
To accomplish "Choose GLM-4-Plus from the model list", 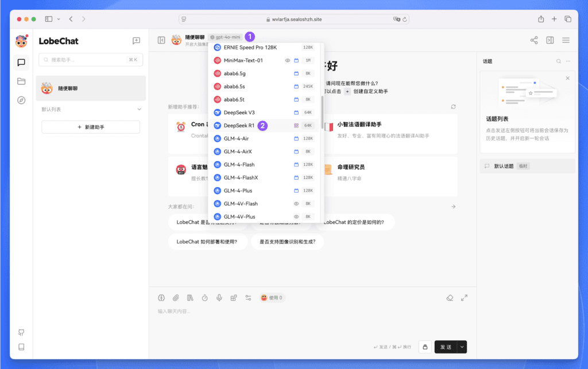I will click(238, 191).
